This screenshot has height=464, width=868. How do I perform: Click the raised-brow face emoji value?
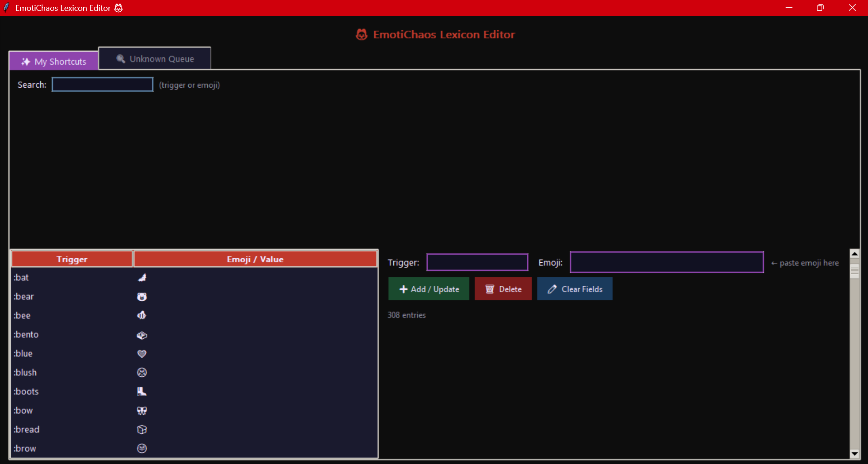coord(142,449)
